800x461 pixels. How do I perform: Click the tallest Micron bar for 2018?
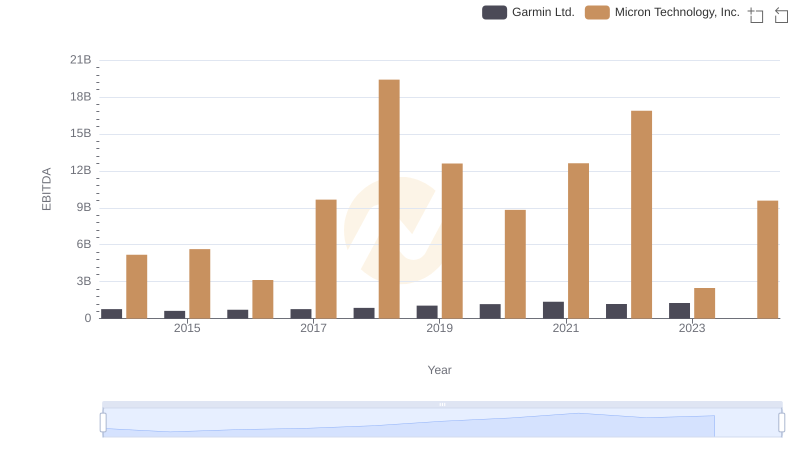389,199
